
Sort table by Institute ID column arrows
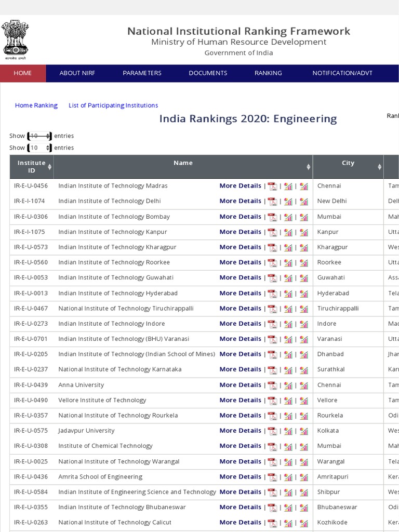pyautogui.click(x=50, y=167)
